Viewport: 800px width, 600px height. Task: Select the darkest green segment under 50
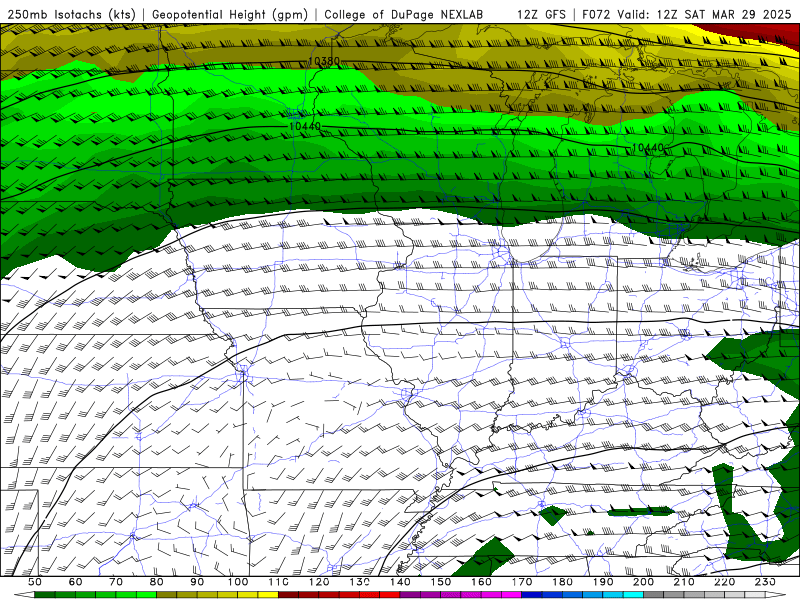[45, 595]
